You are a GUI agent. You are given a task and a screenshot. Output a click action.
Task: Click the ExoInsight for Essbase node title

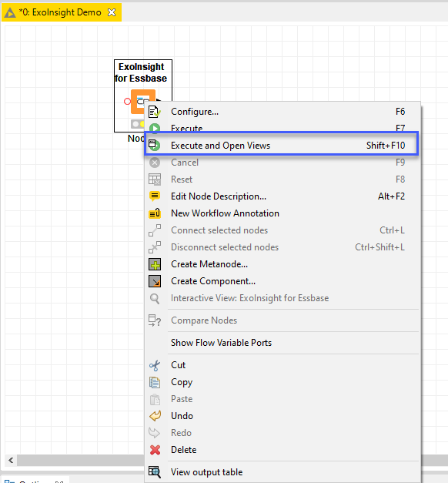[141, 72]
